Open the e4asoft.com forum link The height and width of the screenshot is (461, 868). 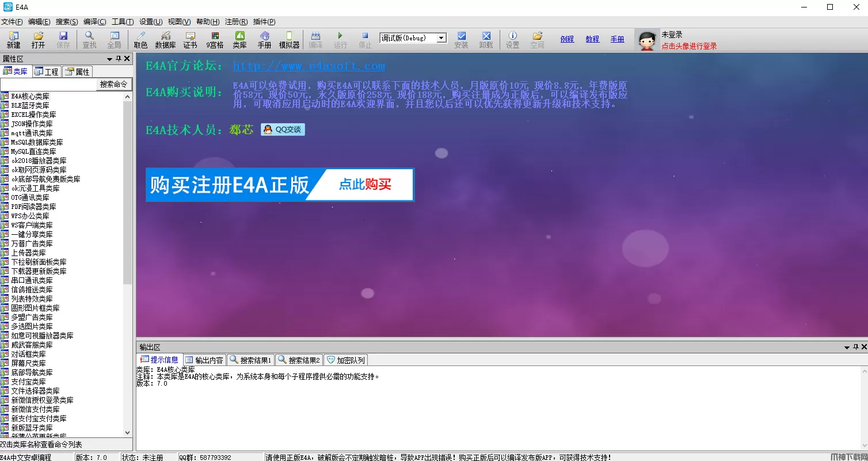pyautogui.click(x=309, y=66)
